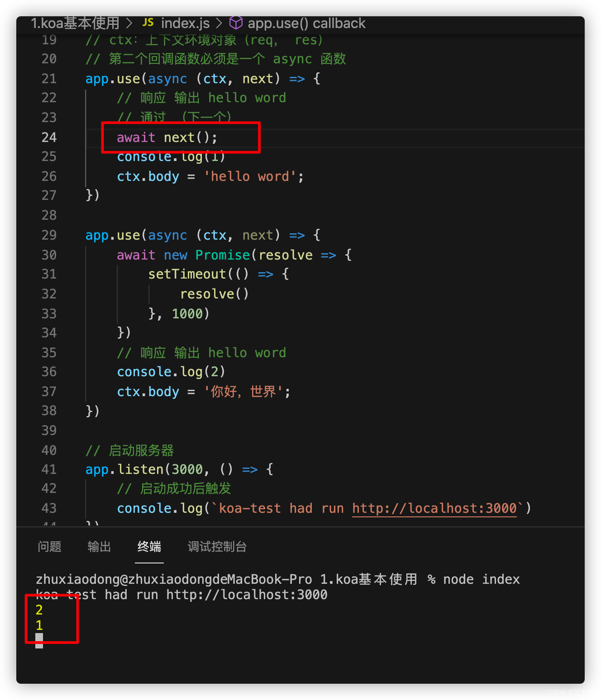Click console.log(2) on line 36
The image size is (601, 700).
point(171,372)
